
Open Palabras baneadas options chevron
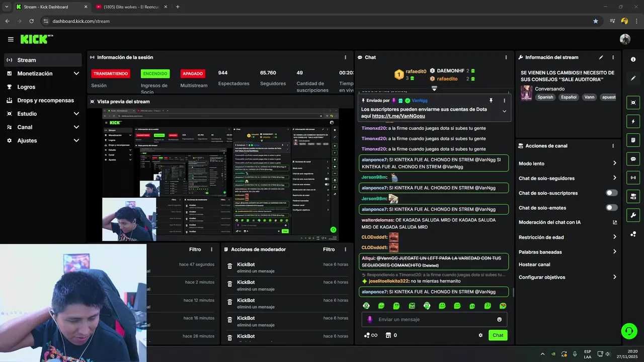coord(615,252)
